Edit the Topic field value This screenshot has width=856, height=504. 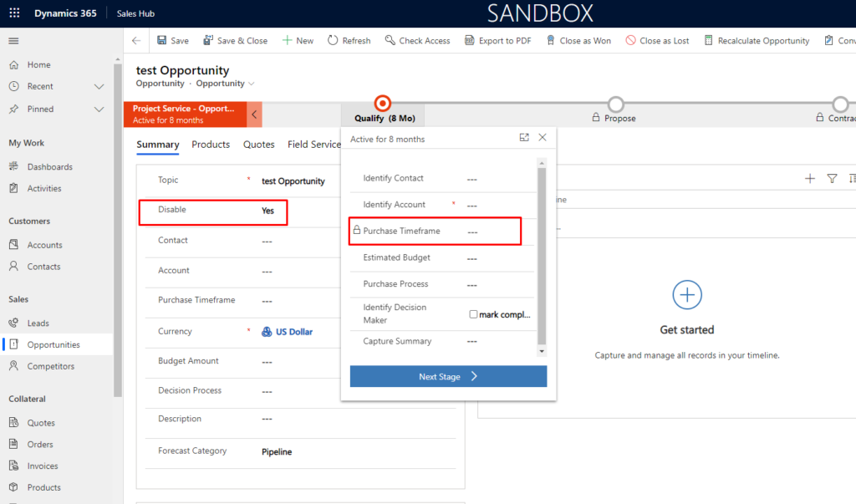pos(293,181)
